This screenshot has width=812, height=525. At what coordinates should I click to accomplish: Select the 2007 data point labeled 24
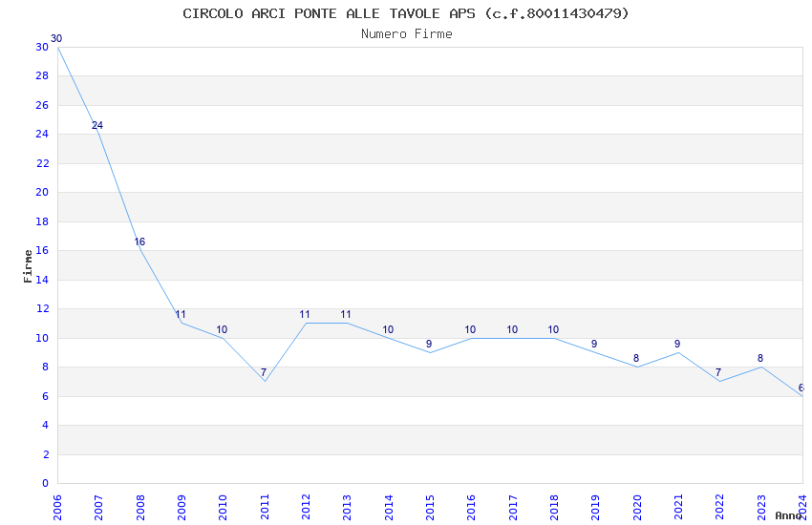(x=97, y=126)
